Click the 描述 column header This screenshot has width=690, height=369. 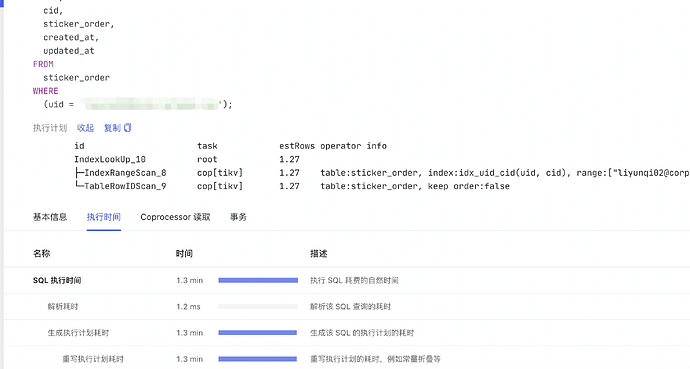[319, 253]
